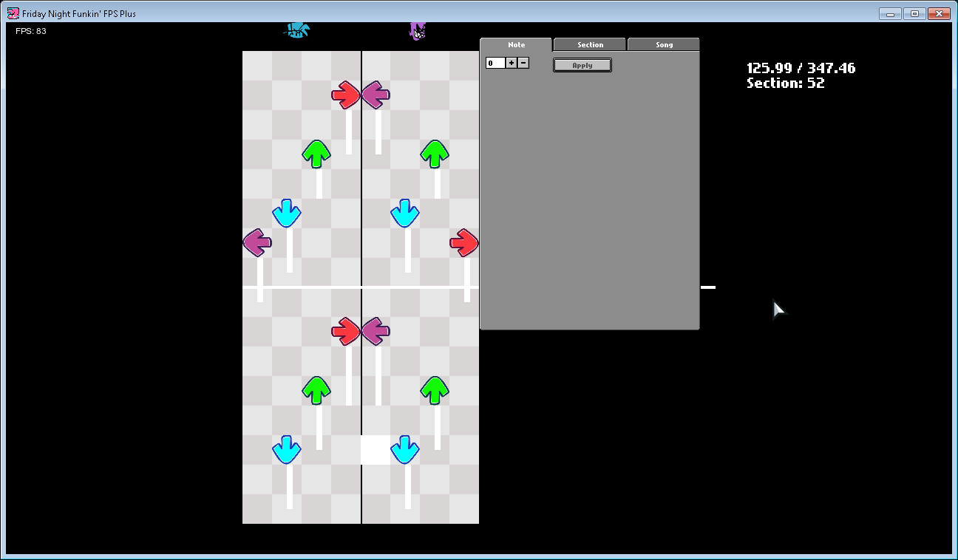Screen dimensions: 958x560
Task: Click the note value field showing 0
Action: (495, 64)
